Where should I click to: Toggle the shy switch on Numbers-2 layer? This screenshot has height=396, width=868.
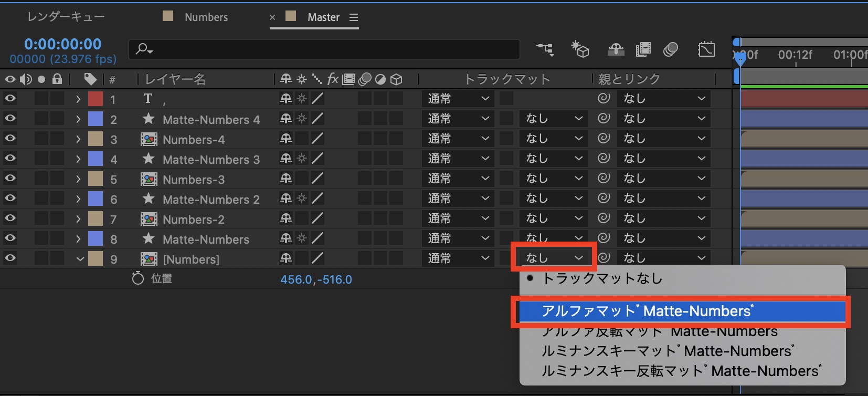pyautogui.click(x=286, y=218)
